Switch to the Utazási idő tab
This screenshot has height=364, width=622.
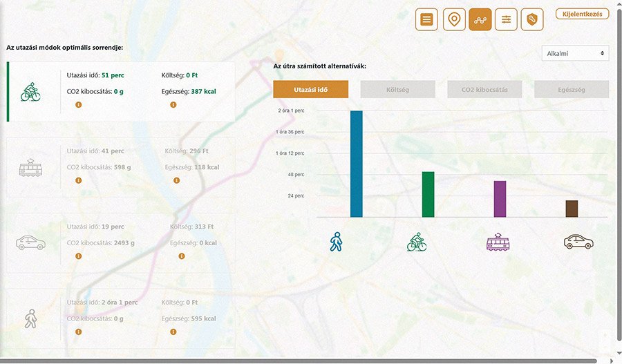tap(310, 89)
